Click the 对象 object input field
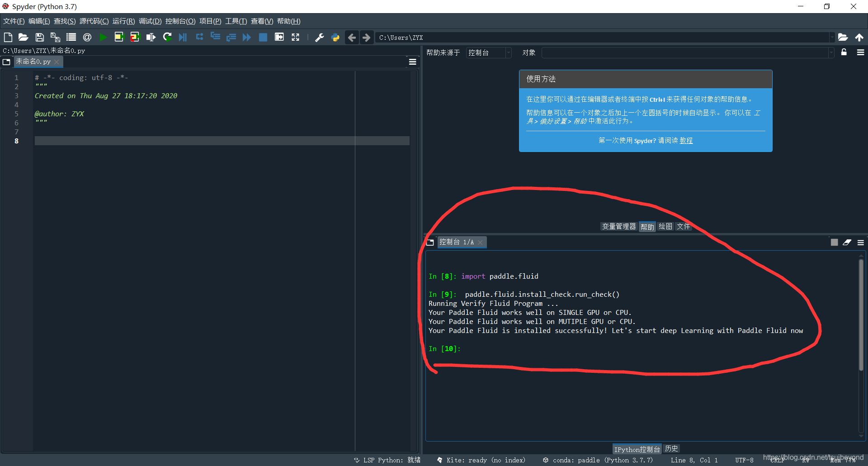The image size is (868, 466). 685,53
